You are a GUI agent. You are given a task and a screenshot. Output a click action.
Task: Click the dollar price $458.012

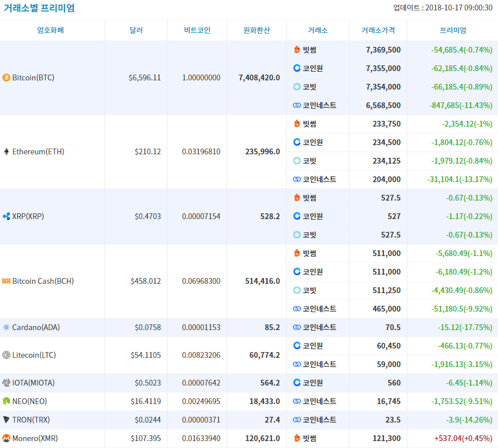146,281
